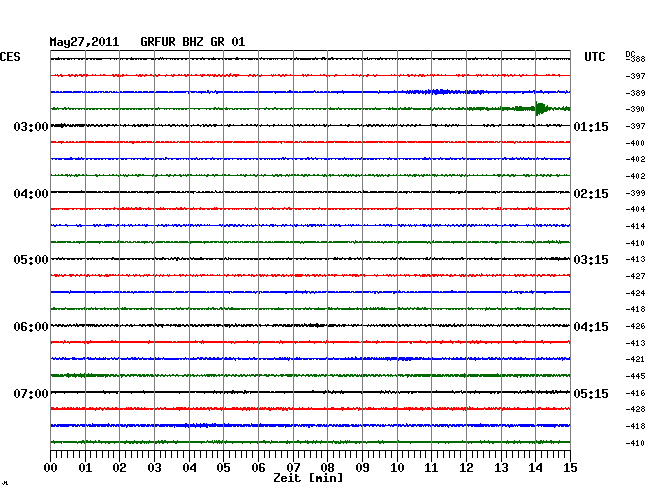This screenshot has width=650, height=494.
Task: Select minute tick label 02
Action: click(119, 467)
